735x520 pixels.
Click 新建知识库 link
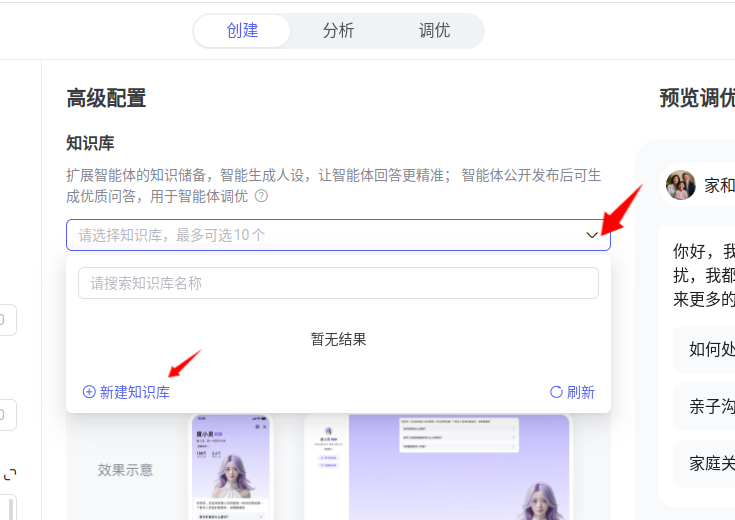coord(126,392)
